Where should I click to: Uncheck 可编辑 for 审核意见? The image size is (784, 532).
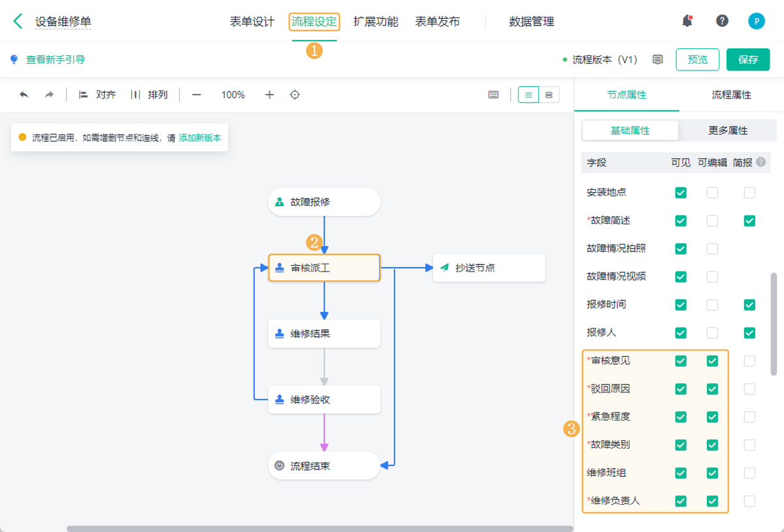tap(712, 360)
